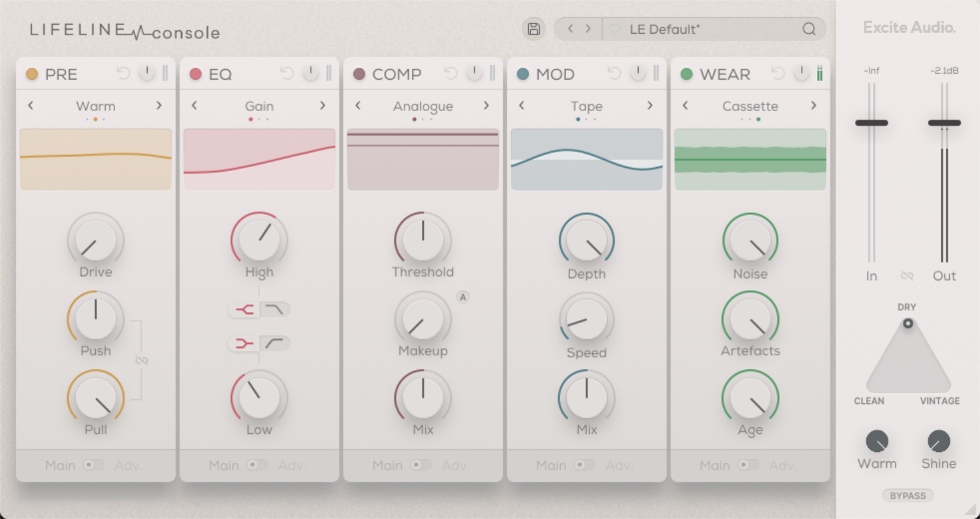Viewport: 980px width, 519px height.
Task: Click the EQ module header mini knob
Action: (x=311, y=73)
